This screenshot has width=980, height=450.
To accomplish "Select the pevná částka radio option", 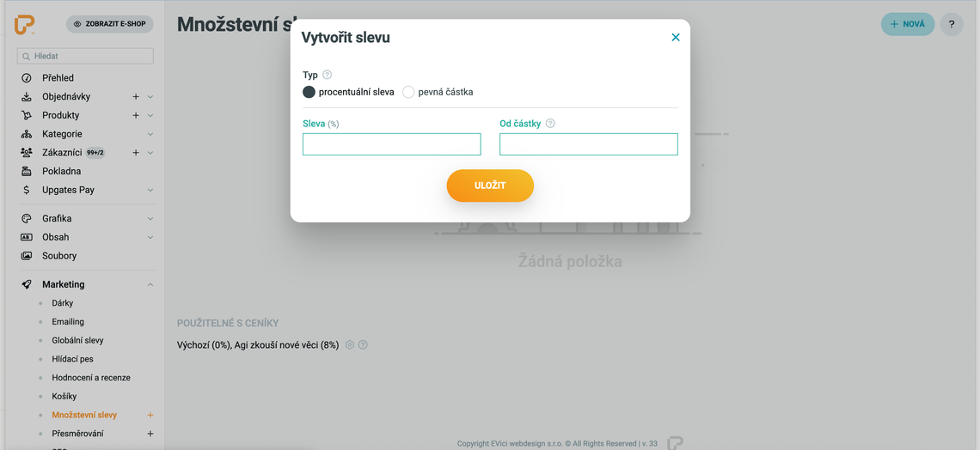I will (408, 92).
